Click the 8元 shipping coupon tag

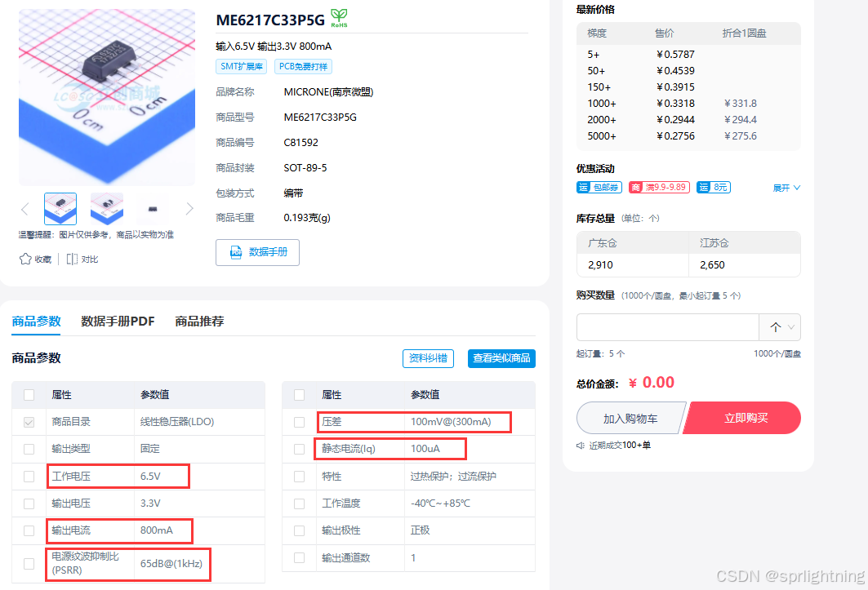coord(714,187)
